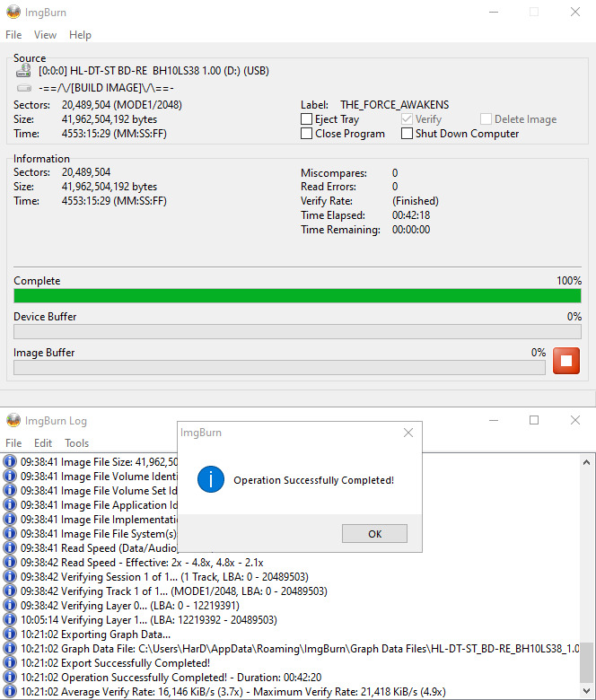596x700 pixels.
Task: Click the log scrollbar thumb
Action: coord(587,662)
